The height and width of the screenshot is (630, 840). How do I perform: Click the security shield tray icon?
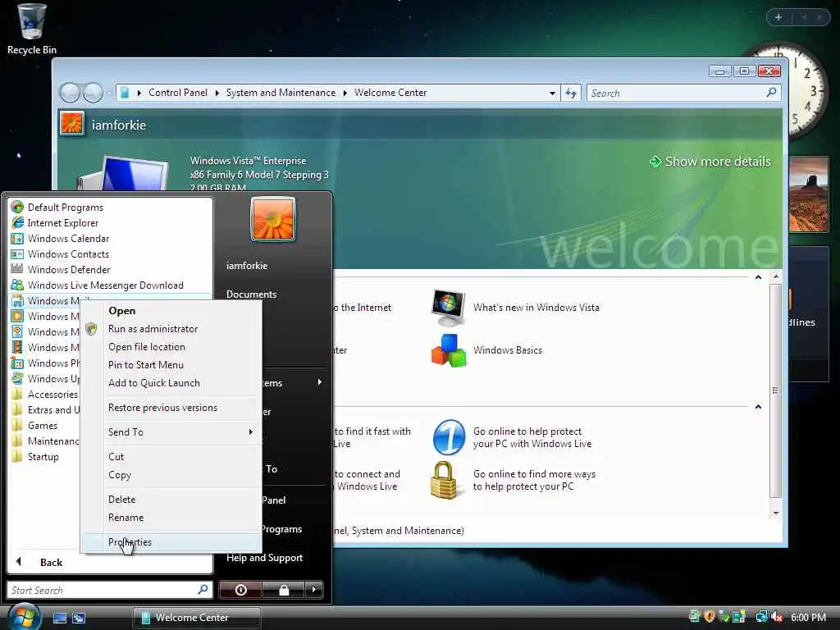(x=710, y=617)
